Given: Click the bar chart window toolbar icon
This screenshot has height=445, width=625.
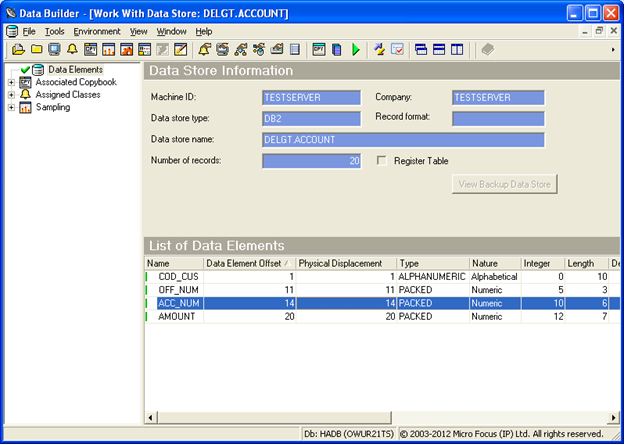Looking at the screenshot, I should pyautogui.click(x=108, y=49).
